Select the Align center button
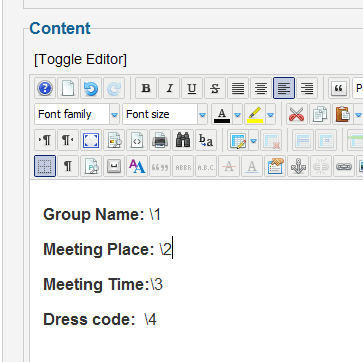This screenshot has height=362, width=363. point(261,88)
